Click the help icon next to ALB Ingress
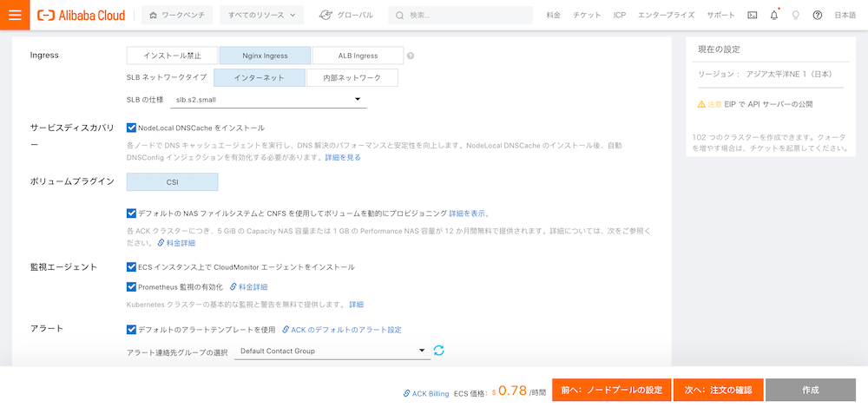868x414 pixels. click(411, 56)
